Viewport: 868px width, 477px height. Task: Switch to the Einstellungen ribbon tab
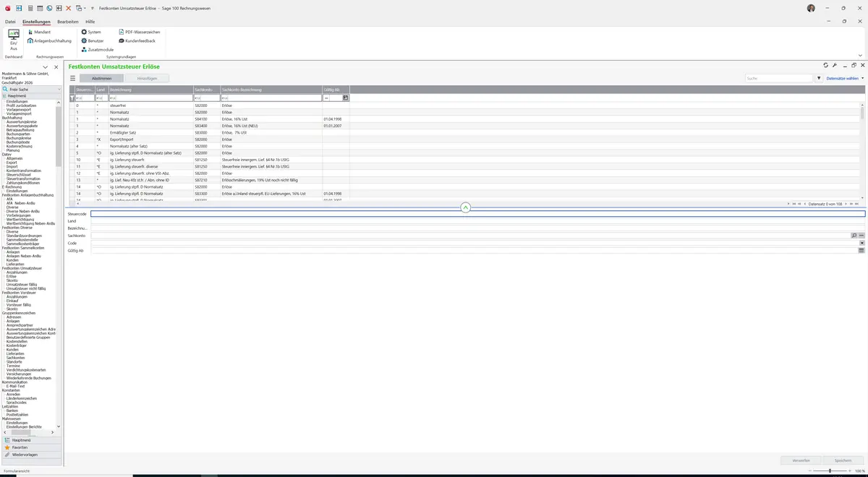[36, 22]
